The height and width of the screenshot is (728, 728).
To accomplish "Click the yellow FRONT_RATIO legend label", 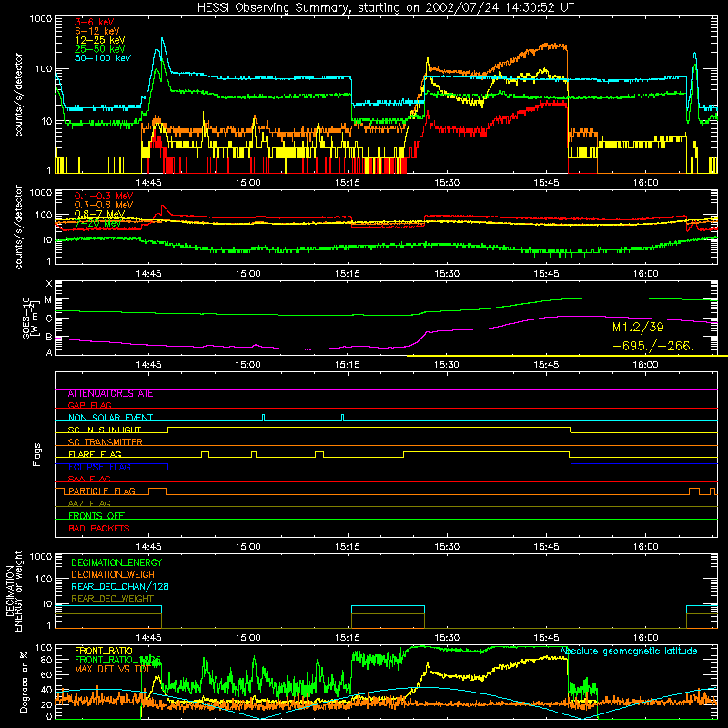I will 104,652.
